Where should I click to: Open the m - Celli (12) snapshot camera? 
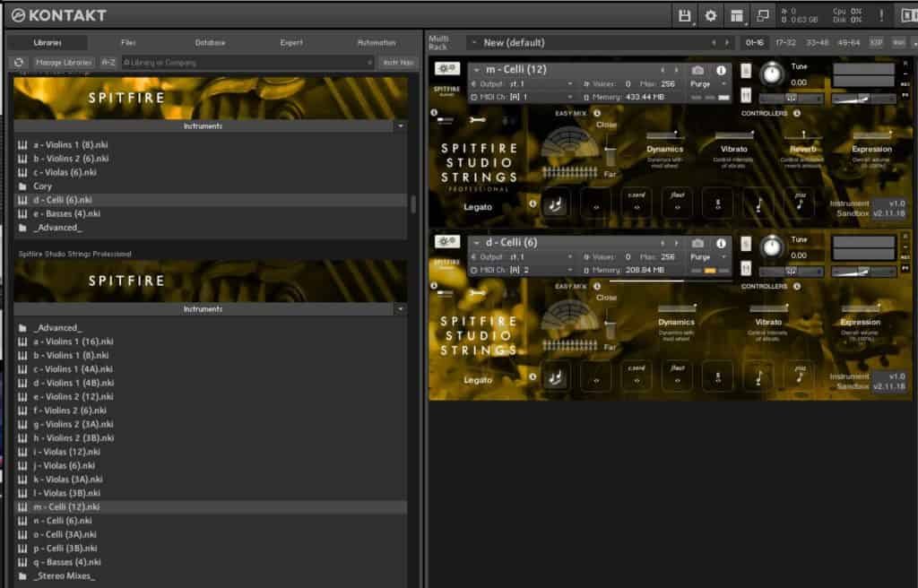pos(697,70)
